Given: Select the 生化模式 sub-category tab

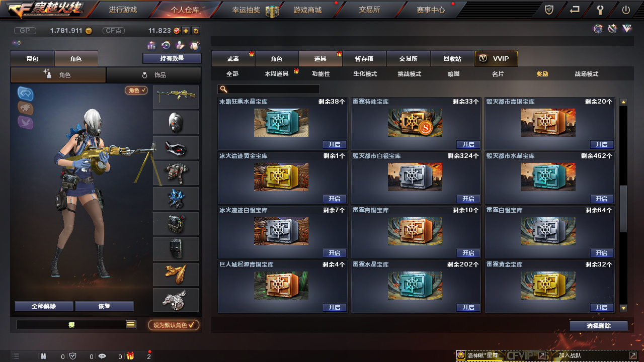Looking at the screenshot, I should click(x=365, y=74).
